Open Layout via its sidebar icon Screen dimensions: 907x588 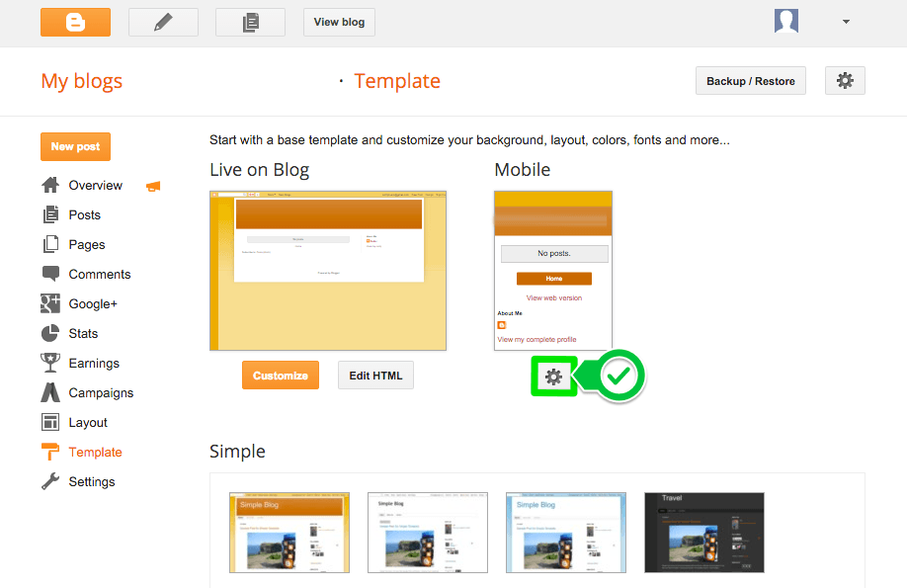point(49,422)
